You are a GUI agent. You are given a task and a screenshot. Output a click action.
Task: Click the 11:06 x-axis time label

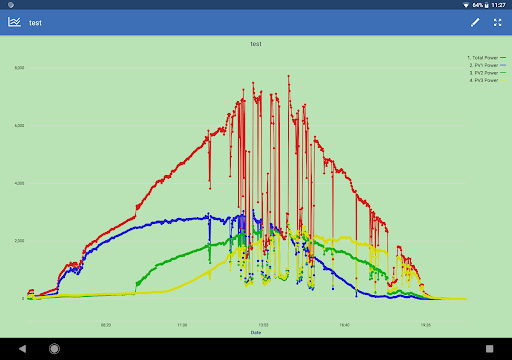pos(182,325)
